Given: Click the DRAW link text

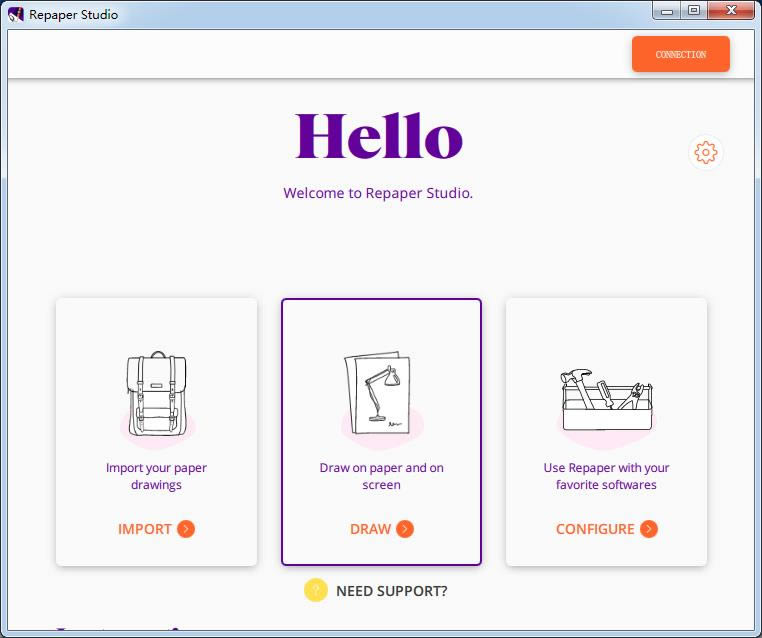Looking at the screenshot, I should 370,529.
